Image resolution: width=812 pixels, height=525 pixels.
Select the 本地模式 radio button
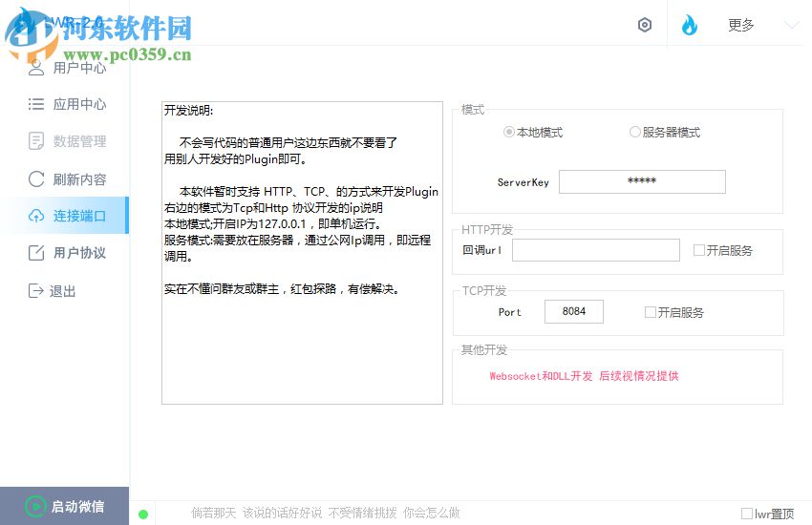click(509, 132)
